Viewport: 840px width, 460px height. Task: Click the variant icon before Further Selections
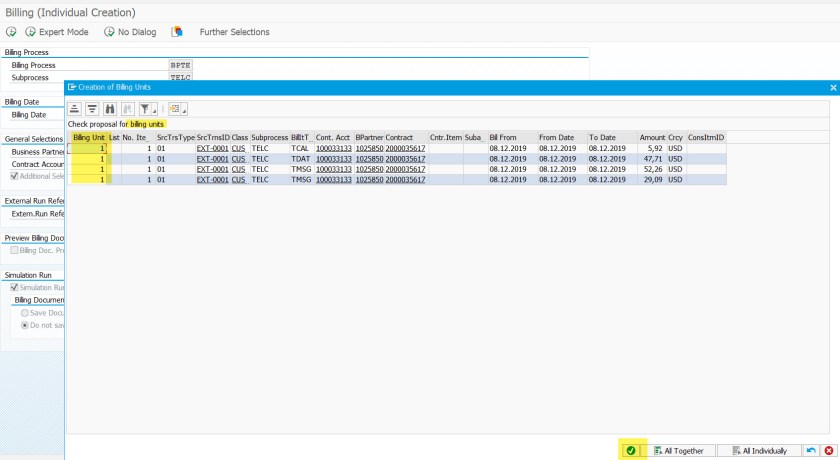(177, 32)
